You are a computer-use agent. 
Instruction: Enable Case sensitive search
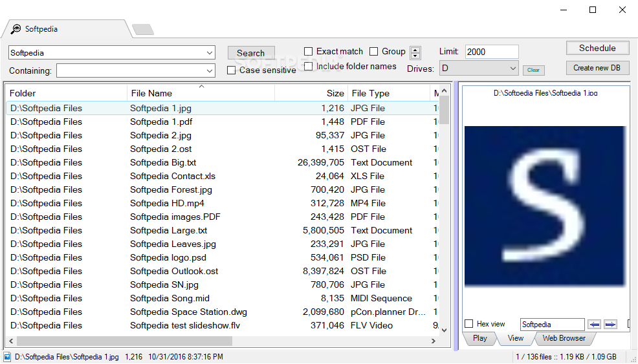[x=231, y=70]
